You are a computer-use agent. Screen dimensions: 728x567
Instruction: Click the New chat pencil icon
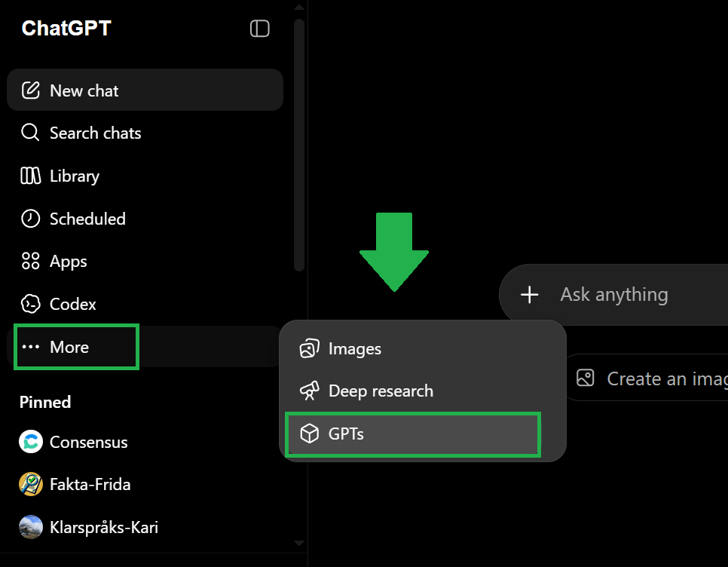coord(31,90)
